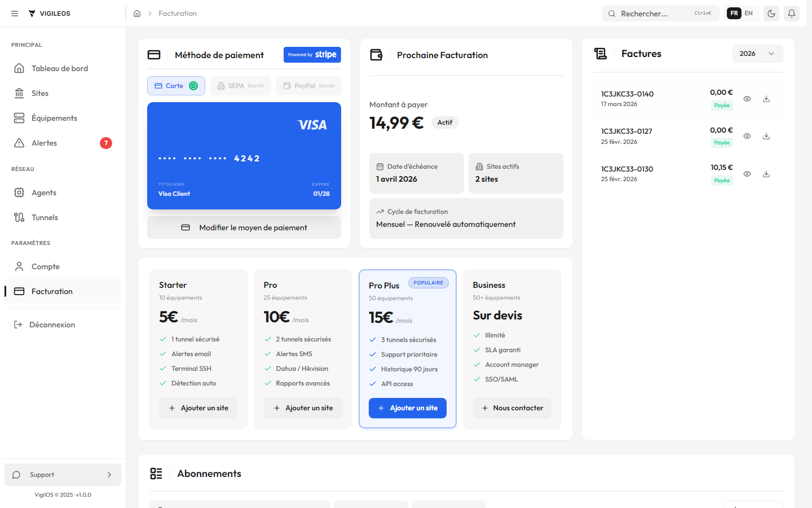This screenshot has height=508, width=812.
Task: Click the POPULAIRE badge on Pro Plus
Action: coord(429,283)
